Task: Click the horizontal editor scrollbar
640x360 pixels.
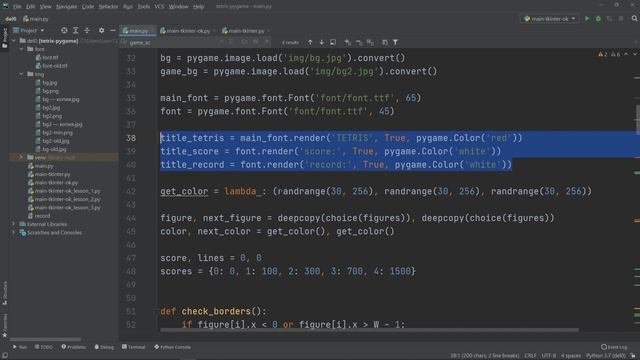Action: [369, 330]
